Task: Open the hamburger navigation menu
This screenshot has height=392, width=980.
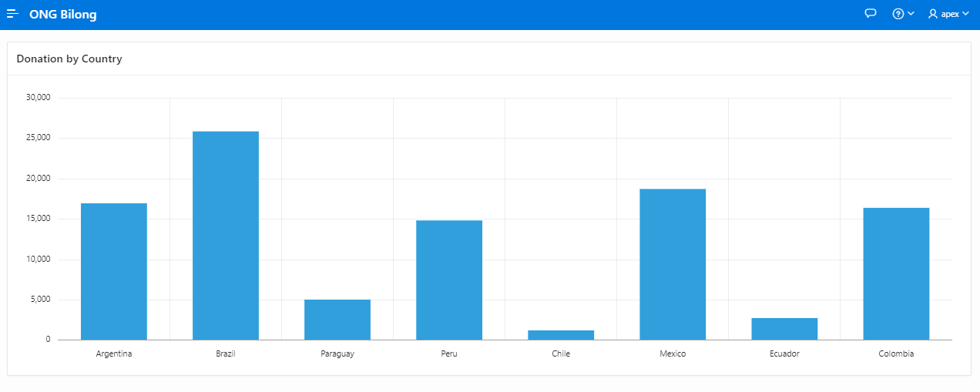Action: pyautogui.click(x=12, y=14)
